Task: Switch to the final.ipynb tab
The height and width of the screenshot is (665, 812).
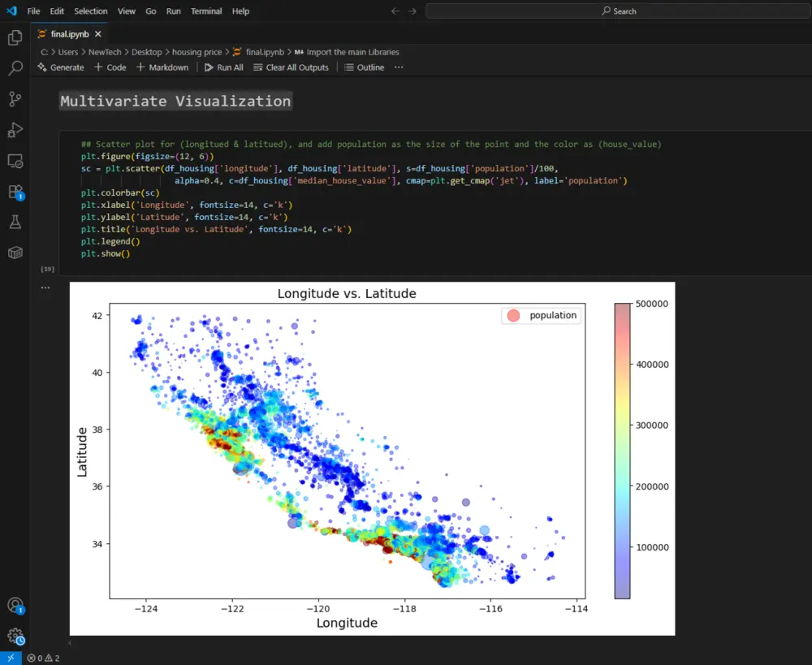Action: (x=69, y=34)
